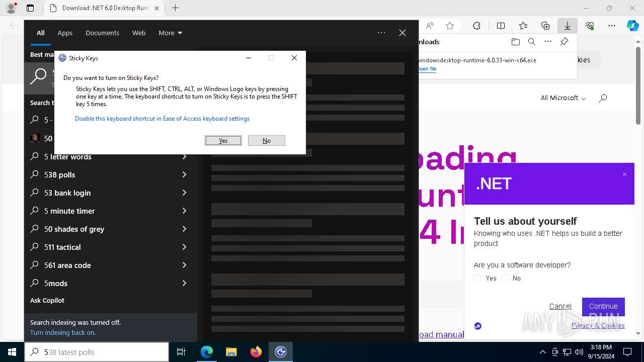Viewport: 644px width, 362px height.
Task: Click the Windows Start button
Action: click(12, 352)
